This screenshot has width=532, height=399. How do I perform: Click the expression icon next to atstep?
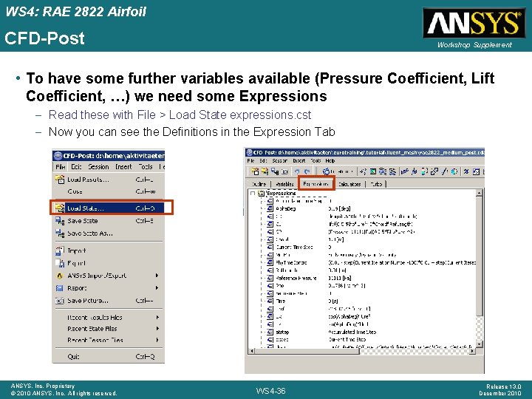point(270,332)
